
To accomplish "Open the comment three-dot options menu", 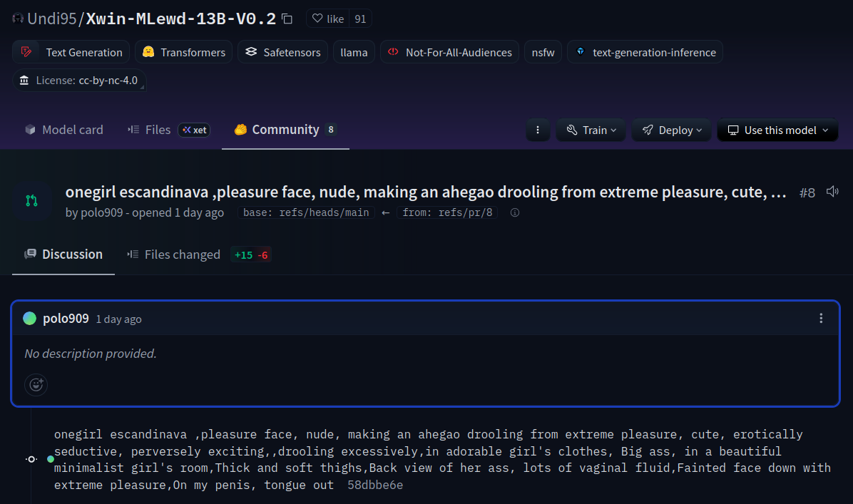I will click(821, 319).
